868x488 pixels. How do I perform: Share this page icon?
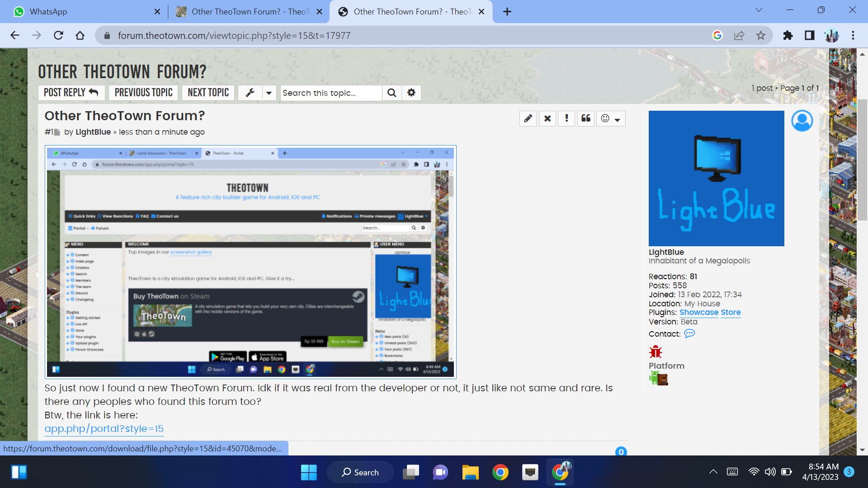(739, 35)
